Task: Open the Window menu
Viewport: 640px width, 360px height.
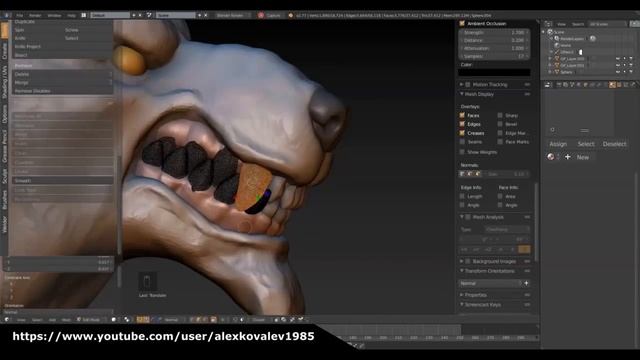Action: (x=54, y=15)
